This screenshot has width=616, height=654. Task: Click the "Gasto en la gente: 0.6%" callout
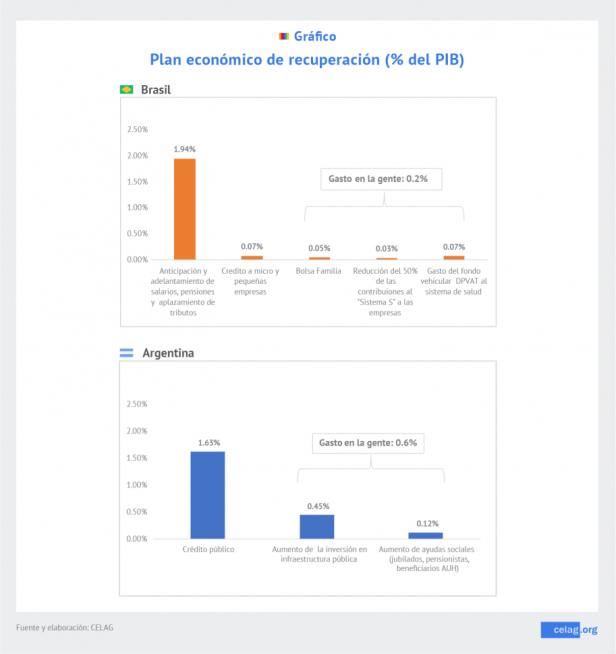pyautogui.click(x=368, y=442)
